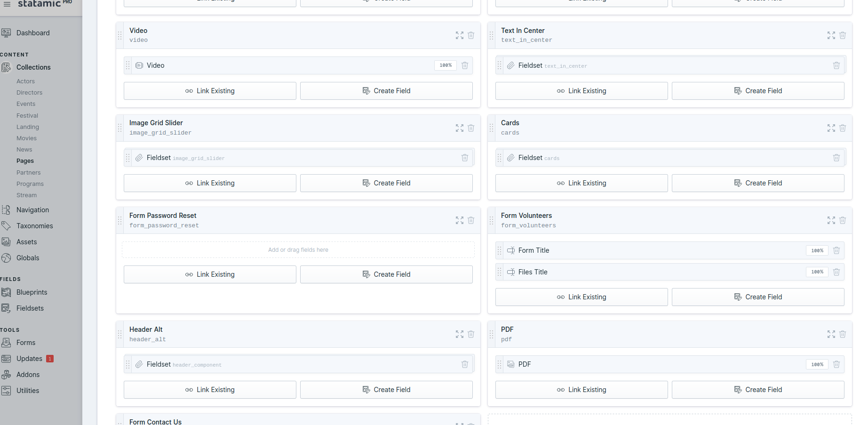Select the Stream collection
Image resolution: width=868 pixels, height=425 pixels.
26,195
